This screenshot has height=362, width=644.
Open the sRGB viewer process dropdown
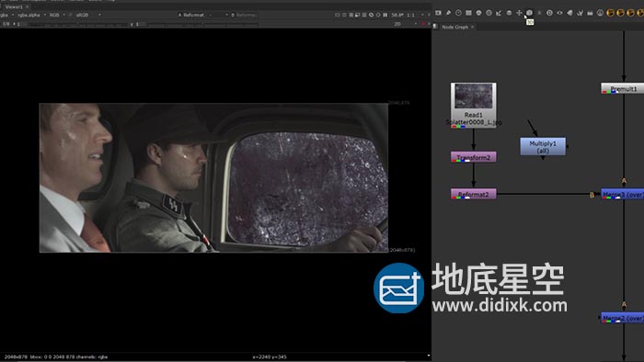point(87,15)
